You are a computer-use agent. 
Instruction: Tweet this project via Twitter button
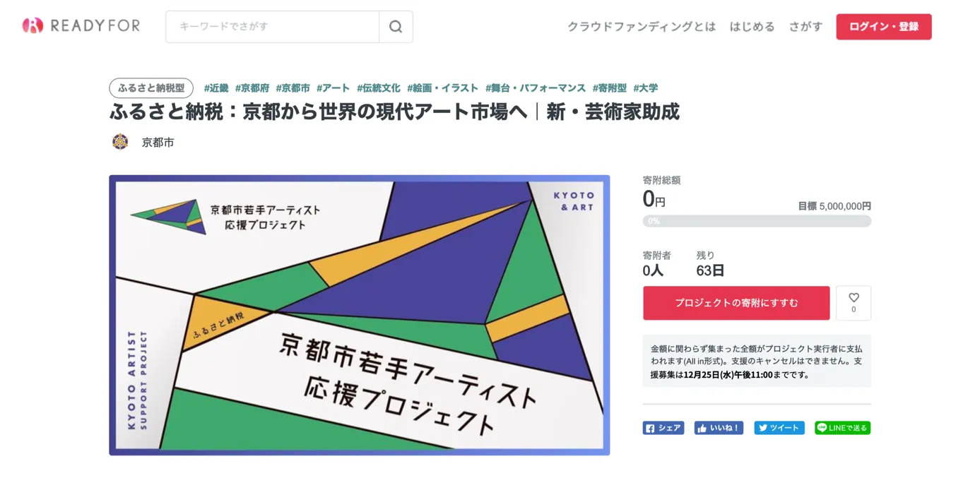click(779, 428)
